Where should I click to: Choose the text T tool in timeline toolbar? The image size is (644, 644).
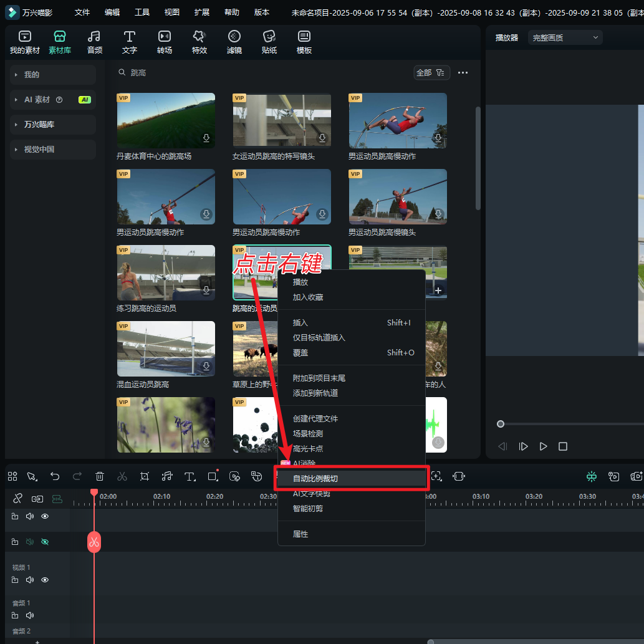pos(190,476)
